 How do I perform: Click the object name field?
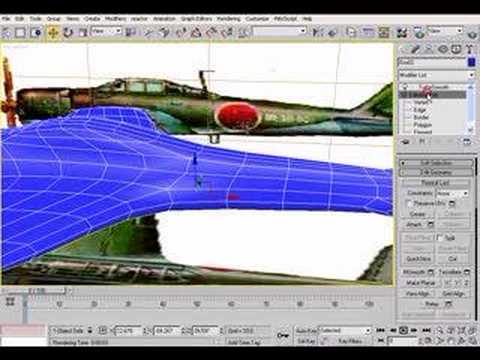coord(432,62)
